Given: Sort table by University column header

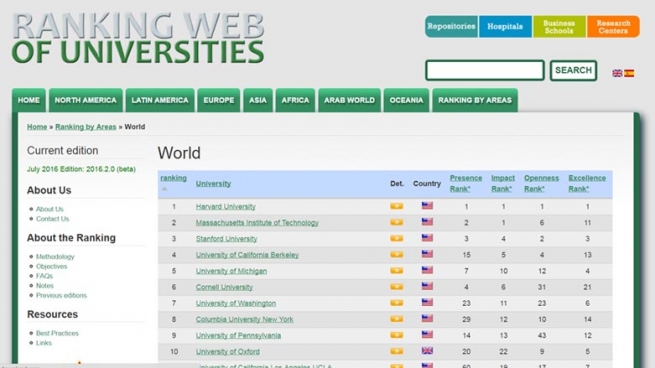Looking at the screenshot, I should (213, 184).
